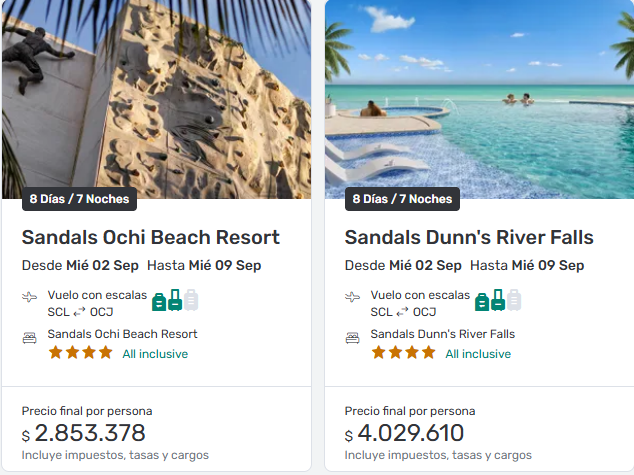Click star rating on Sandals Dunn's River card

point(403,353)
